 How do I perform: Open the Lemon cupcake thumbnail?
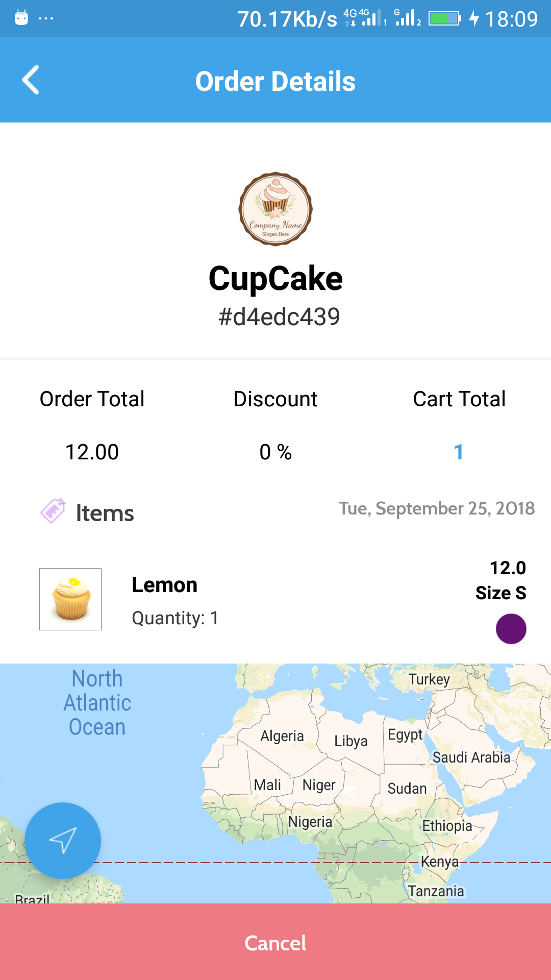click(70, 599)
